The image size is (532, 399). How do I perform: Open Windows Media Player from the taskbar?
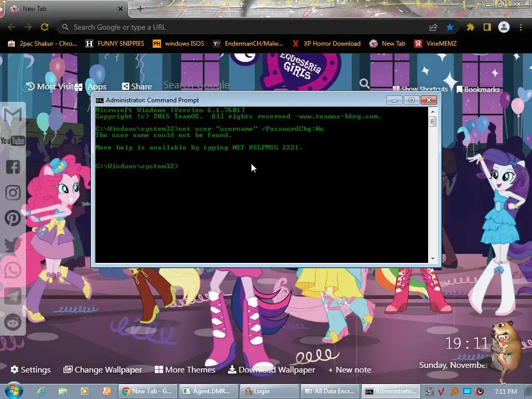(85, 391)
